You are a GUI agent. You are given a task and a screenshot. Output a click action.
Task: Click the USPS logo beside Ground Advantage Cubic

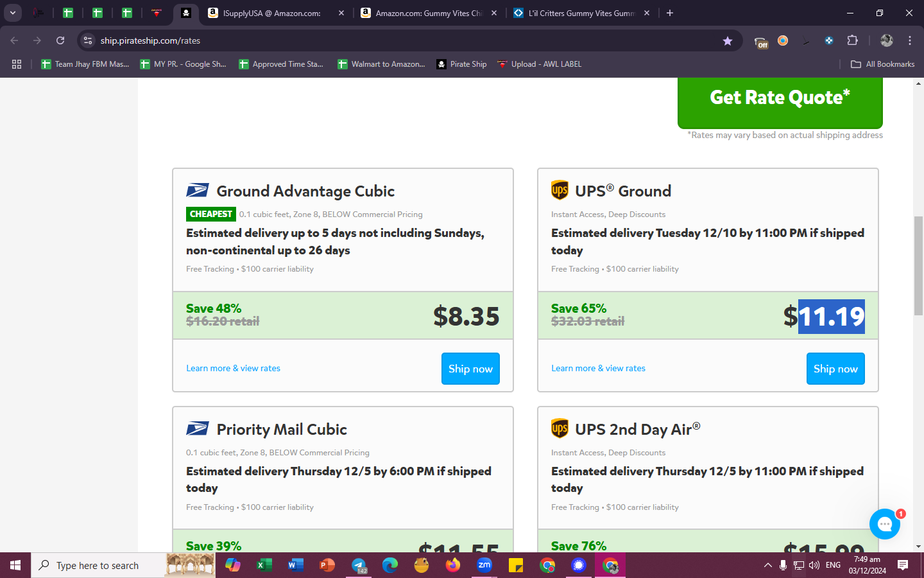click(x=197, y=191)
